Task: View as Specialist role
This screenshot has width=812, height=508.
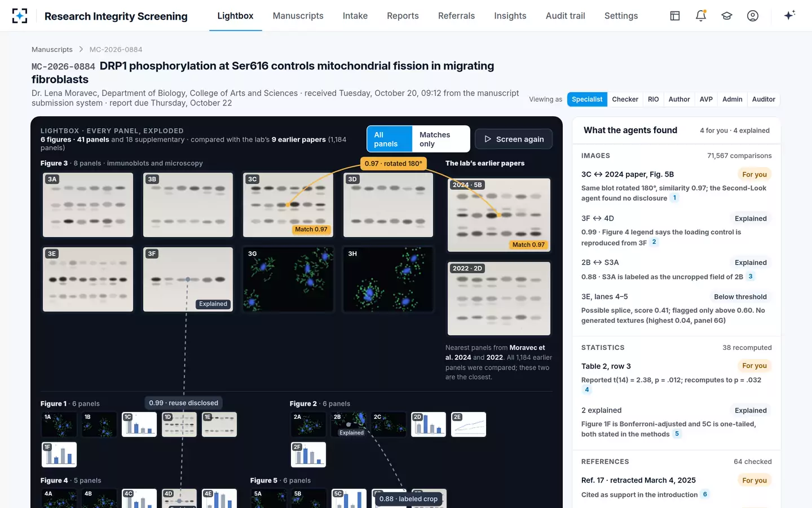Action: point(587,99)
